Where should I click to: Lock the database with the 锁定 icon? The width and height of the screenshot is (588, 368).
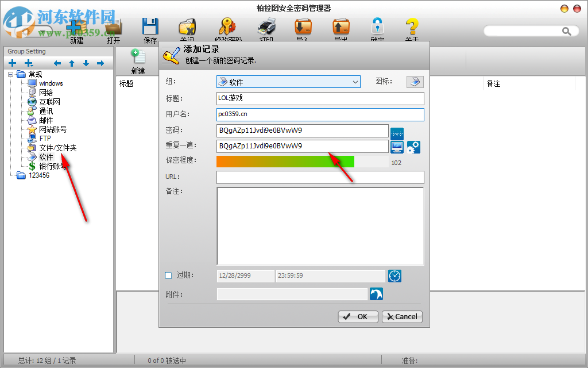pyautogui.click(x=377, y=26)
